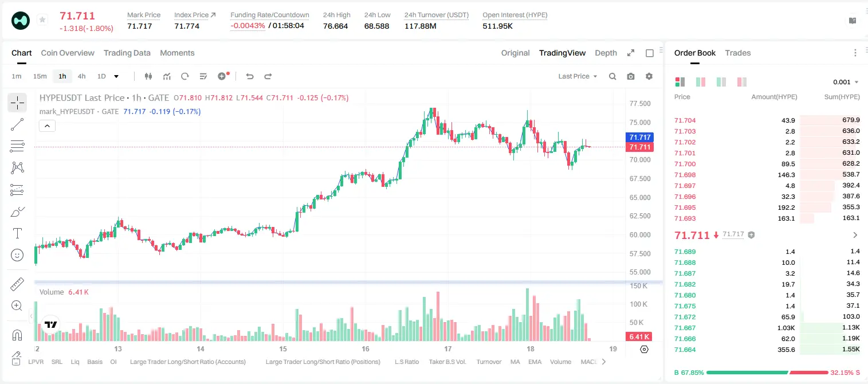Undo the last chart action
This screenshot has width=868, height=384.
point(249,76)
